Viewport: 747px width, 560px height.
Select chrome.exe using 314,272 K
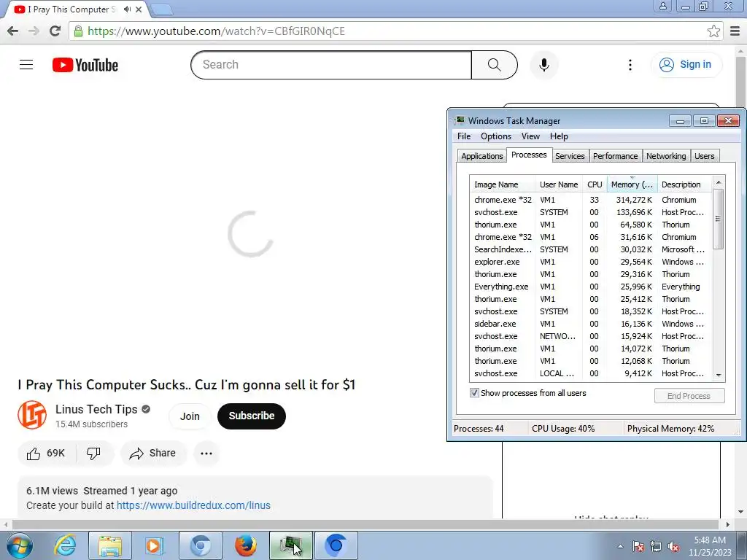590,200
